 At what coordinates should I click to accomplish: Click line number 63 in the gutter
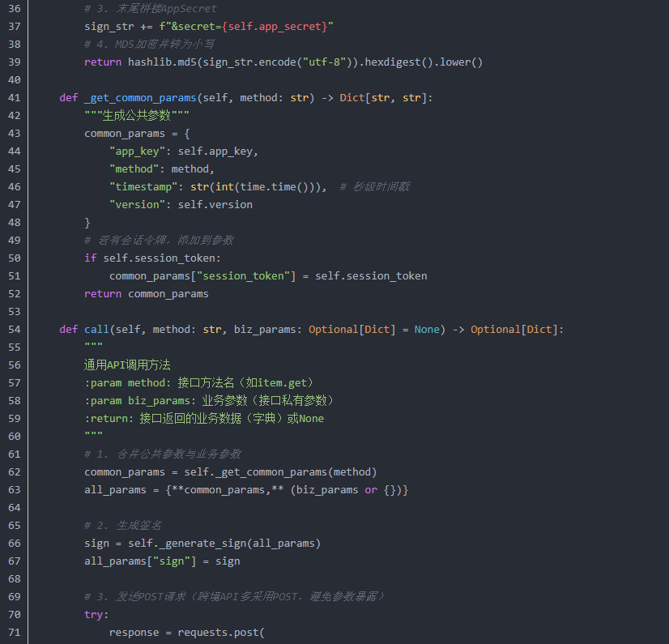click(13, 490)
